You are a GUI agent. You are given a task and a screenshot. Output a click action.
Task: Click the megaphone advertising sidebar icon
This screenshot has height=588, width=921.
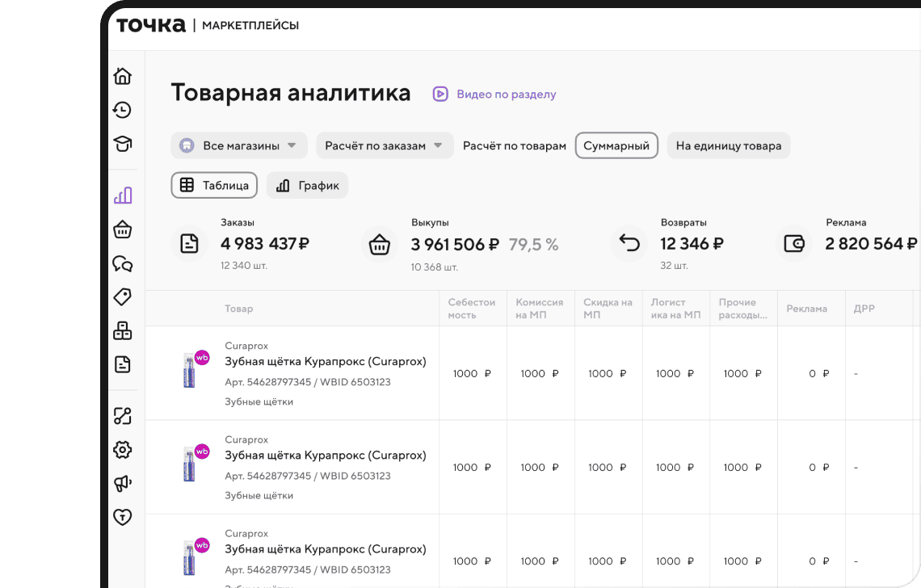[122, 484]
